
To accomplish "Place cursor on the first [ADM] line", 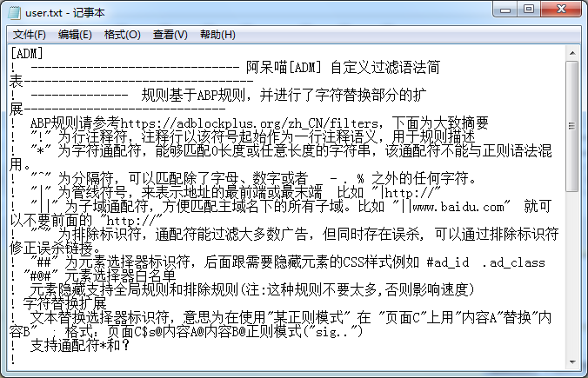I will [x=27, y=53].
